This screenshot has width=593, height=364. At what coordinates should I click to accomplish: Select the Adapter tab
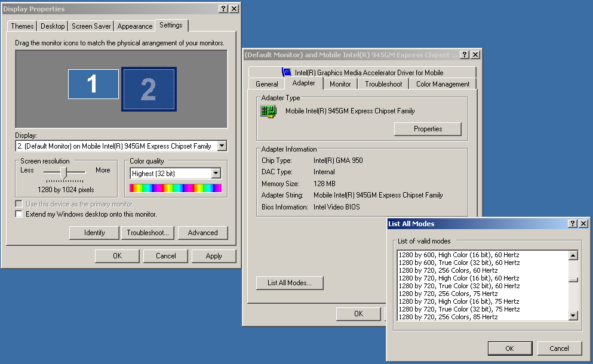tap(304, 83)
